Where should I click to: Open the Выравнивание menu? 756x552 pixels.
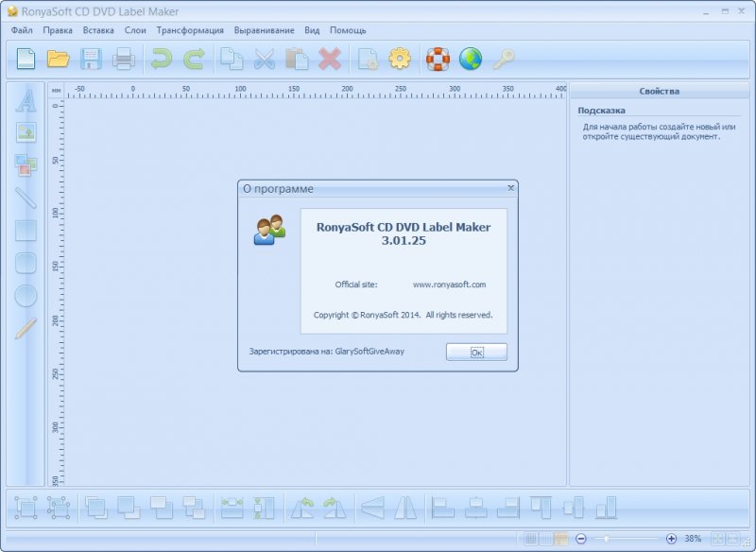(x=264, y=30)
